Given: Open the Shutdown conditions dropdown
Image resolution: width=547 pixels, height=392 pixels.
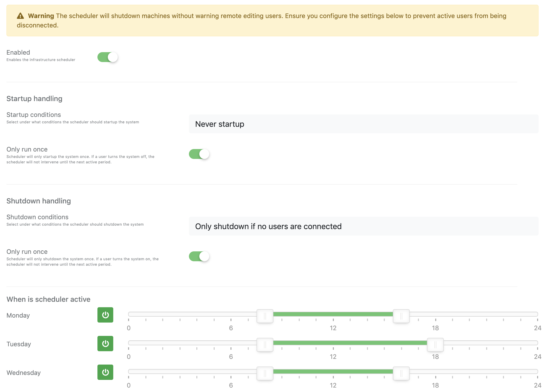Looking at the screenshot, I should click(x=364, y=226).
